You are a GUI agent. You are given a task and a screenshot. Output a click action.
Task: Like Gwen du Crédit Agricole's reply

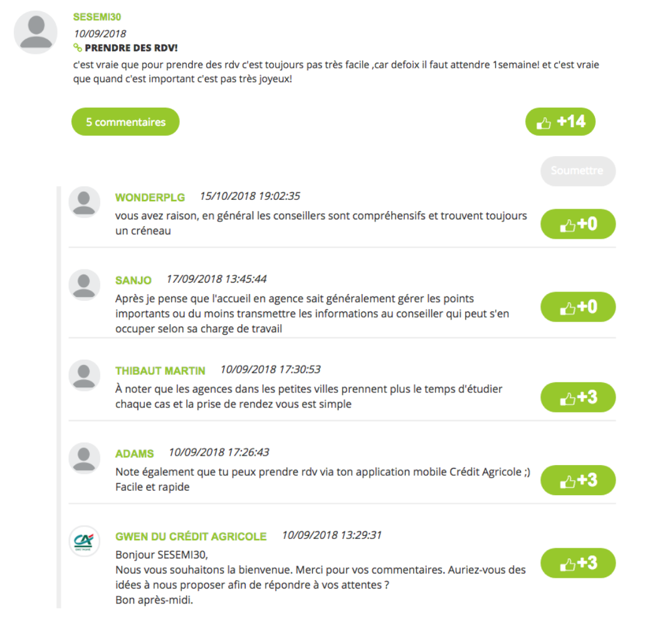[578, 563]
